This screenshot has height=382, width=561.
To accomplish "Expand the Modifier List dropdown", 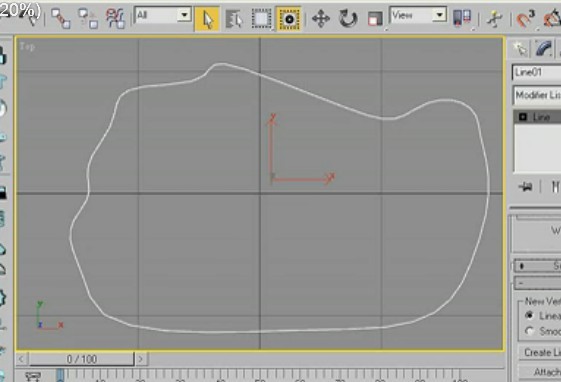I will point(537,95).
